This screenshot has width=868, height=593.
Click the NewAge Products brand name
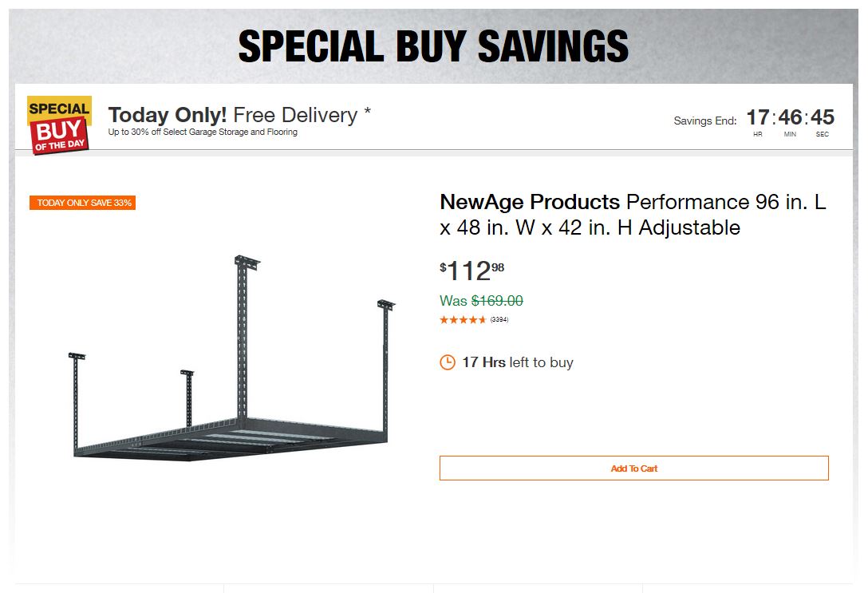(x=530, y=202)
